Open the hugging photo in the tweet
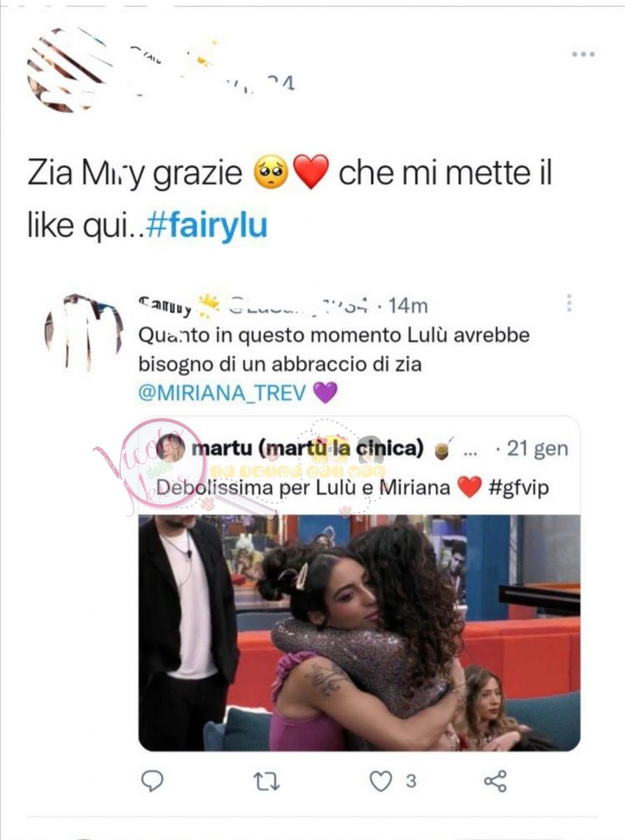 click(359, 633)
